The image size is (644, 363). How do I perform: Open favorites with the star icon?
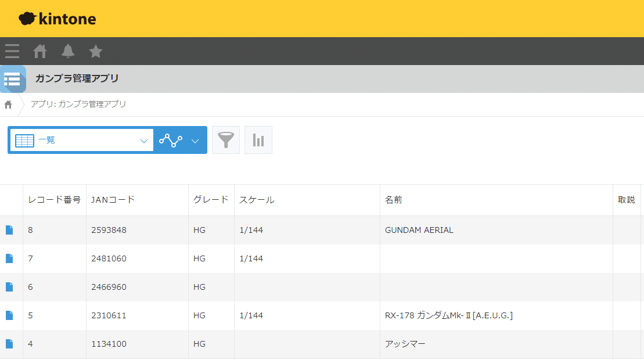[95, 51]
